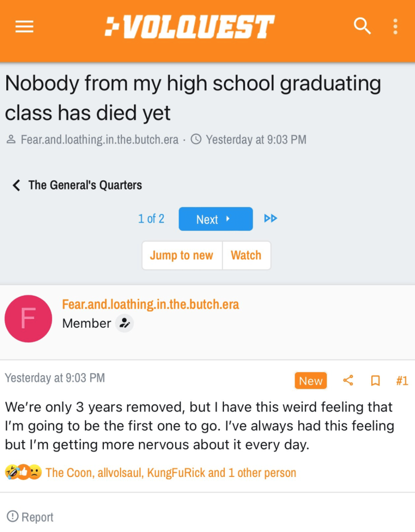Open the three-dot overflow menu
Image resolution: width=415 pixels, height=532 pixels.
click(x=395, y=26)
